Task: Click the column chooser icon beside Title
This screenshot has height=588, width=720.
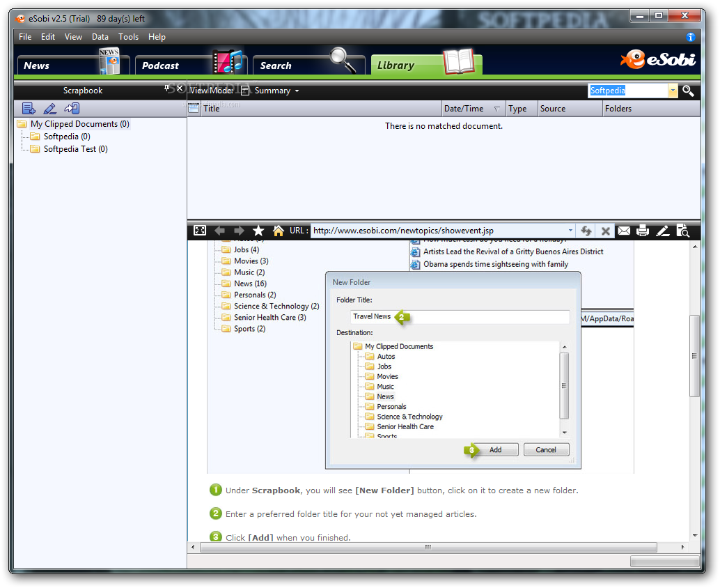Action: (194, 109)
